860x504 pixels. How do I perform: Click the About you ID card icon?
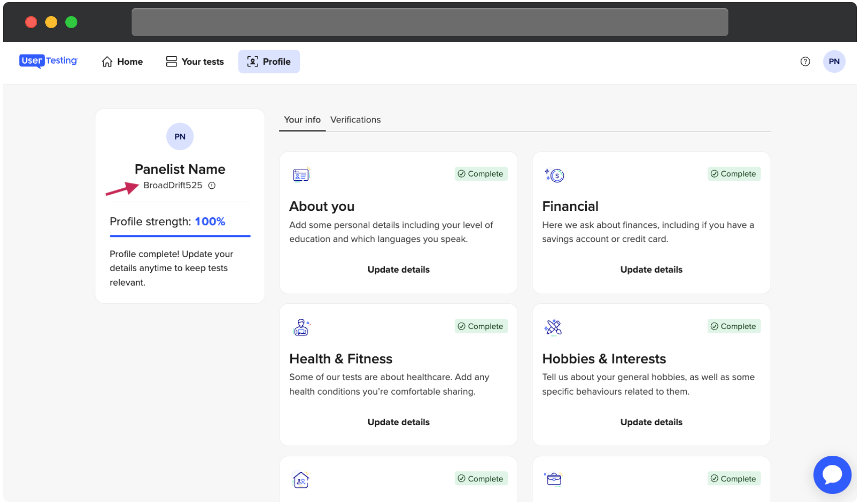(x=301, y=175)
